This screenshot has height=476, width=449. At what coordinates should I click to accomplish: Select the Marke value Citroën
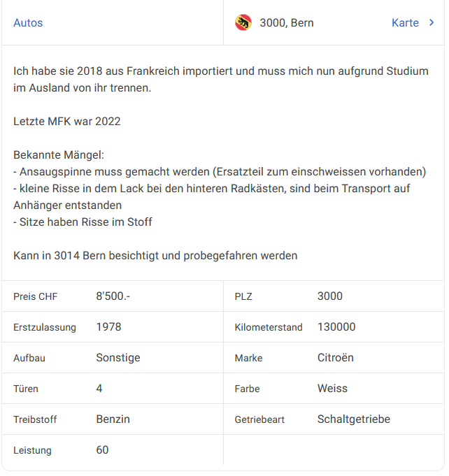(336, 358)
